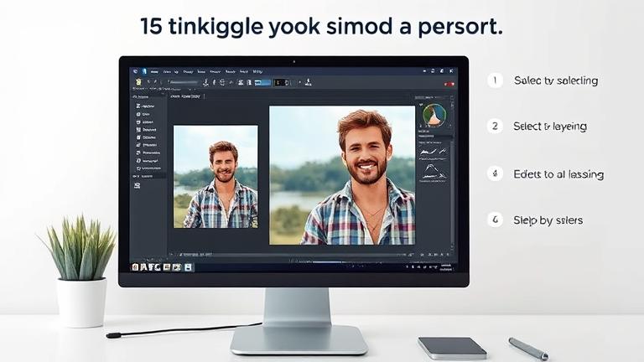
Task: Select the large portrait photo on the canvas
Action: pos(342,175)
